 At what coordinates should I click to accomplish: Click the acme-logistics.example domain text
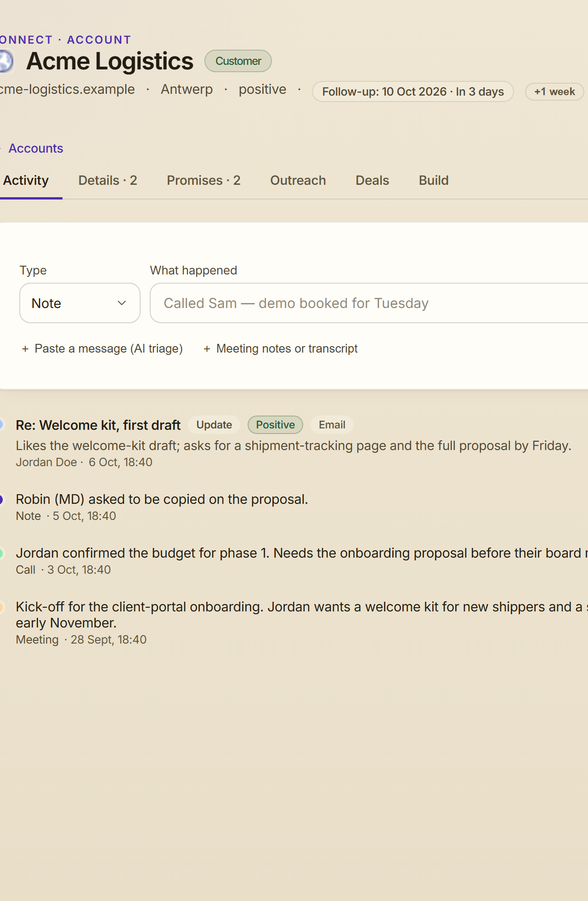(67, 89)
